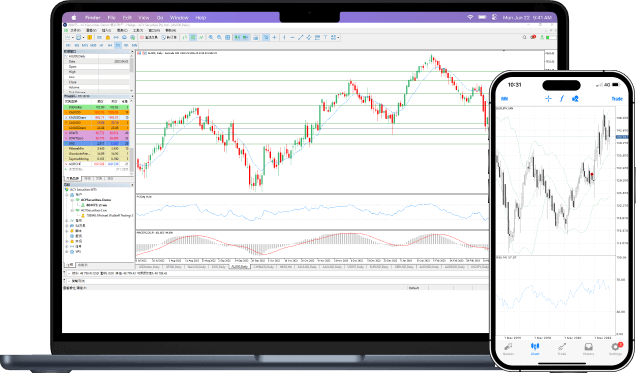Tap the indicators f icon on phone
This screenshot has width=636, height=373.
(x=562, y=99)
